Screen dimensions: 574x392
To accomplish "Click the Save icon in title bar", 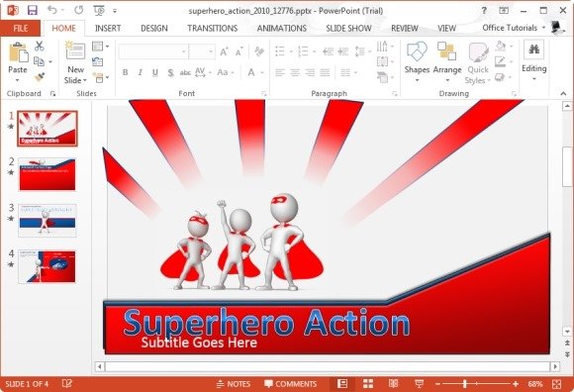I will pyautogui.click(x=33, y=10).
